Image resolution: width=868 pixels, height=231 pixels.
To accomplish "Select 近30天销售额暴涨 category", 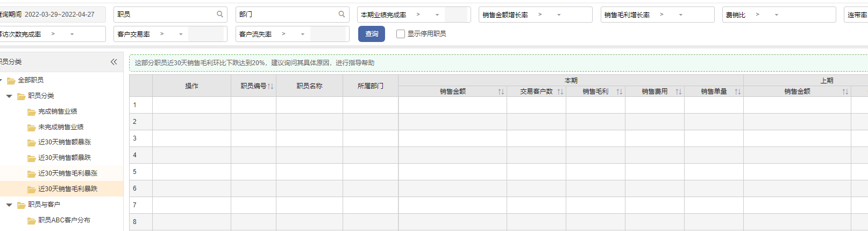I will [x=65, y=142].
